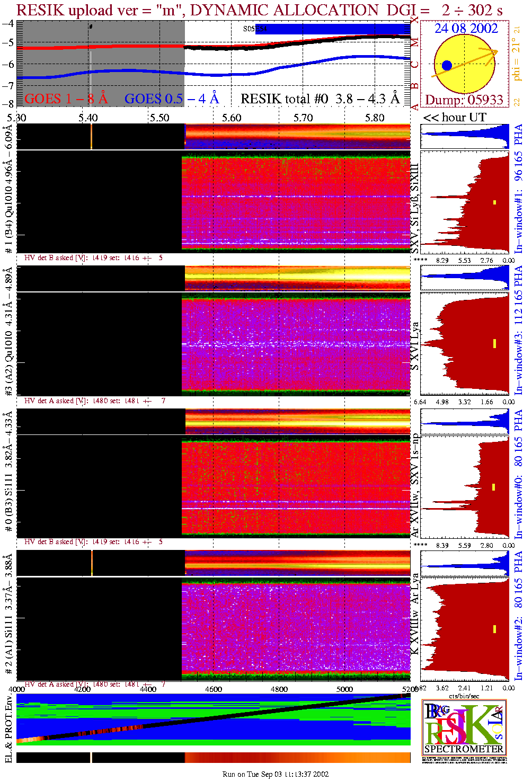Click the orange gradient intensity bar at the bottom
The height and width of the screenshot is (782, 532).
(x=297, y=758)
